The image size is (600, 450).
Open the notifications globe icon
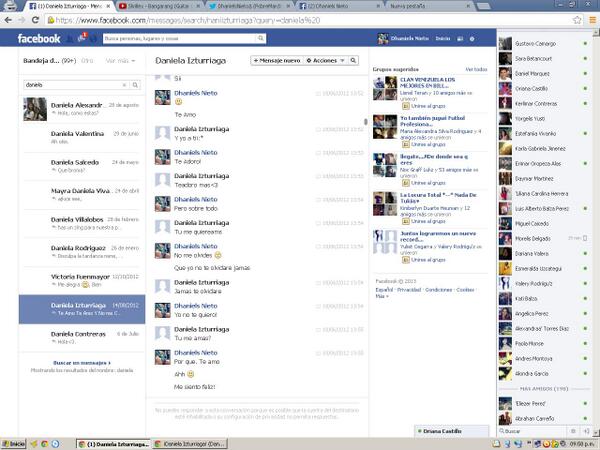coord(93,39)
